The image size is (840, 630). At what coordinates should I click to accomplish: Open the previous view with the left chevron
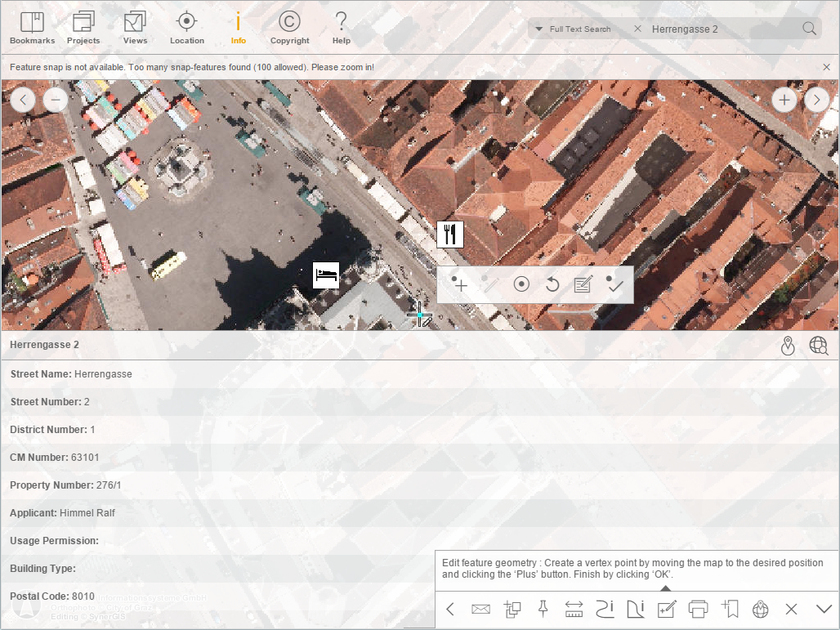[x=23, y=99]
